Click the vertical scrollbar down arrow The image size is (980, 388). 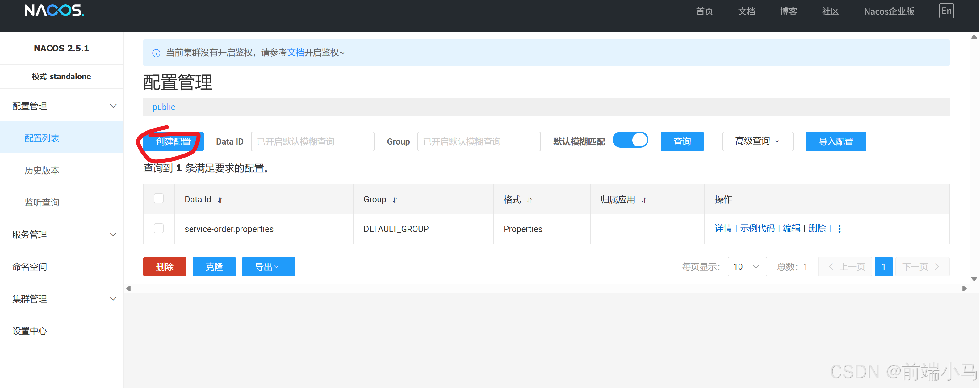coord(974,279)
